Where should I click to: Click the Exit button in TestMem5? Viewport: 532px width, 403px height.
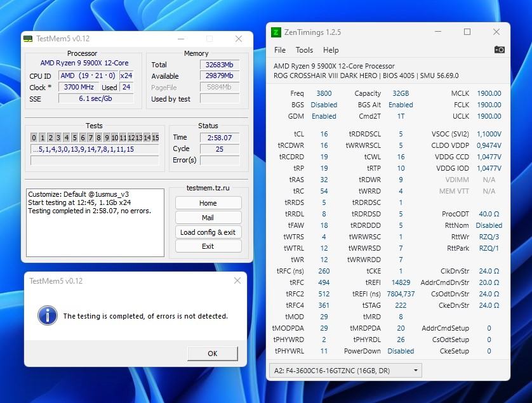tap(208, 246)
